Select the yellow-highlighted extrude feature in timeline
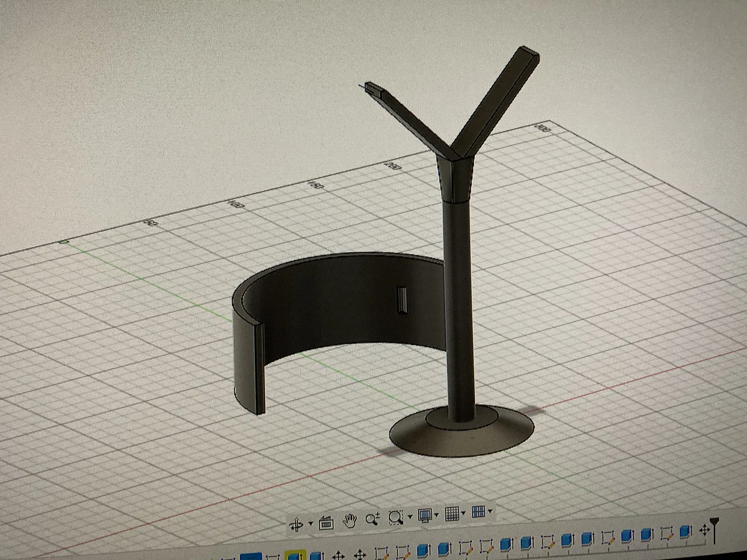The width and height of the screenshot is (747, 560). click(x=295, y=556)
